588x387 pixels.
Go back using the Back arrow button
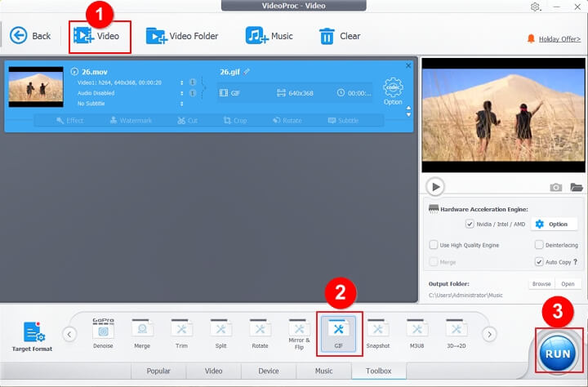click(x=30, y=36)
